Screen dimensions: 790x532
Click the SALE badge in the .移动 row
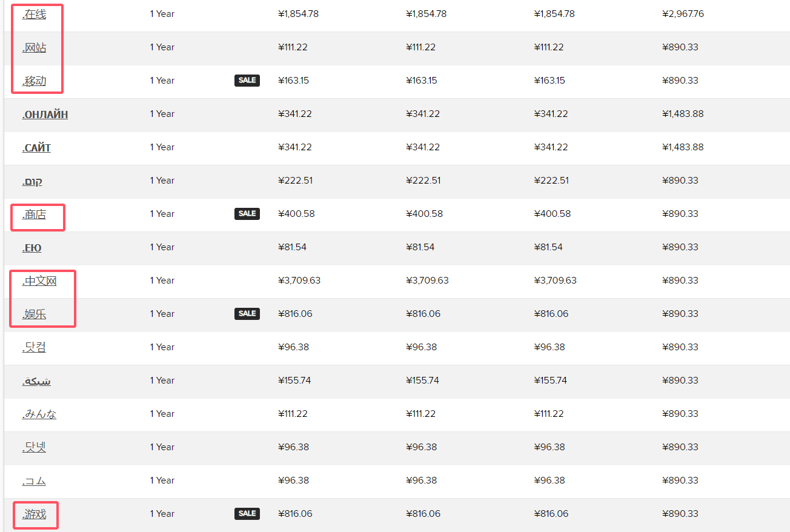[247, 81]
